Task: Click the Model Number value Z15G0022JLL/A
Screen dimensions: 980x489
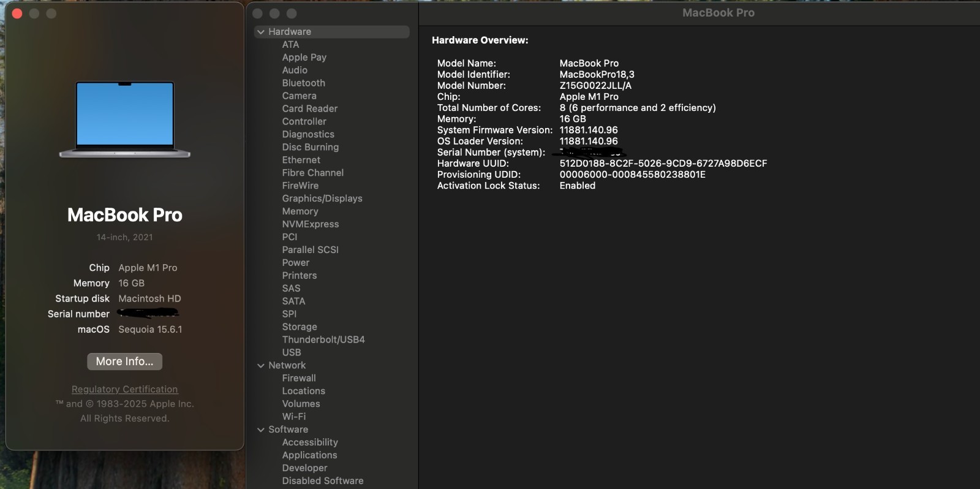Action: point(595,86)
